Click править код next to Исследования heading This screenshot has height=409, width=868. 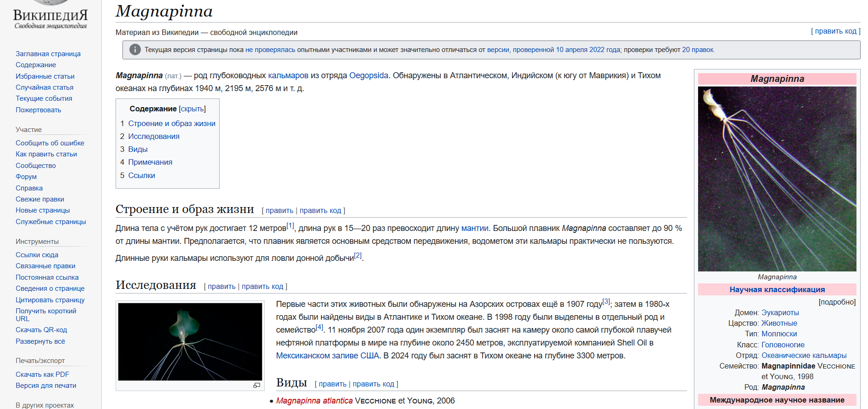coord(262,286)
